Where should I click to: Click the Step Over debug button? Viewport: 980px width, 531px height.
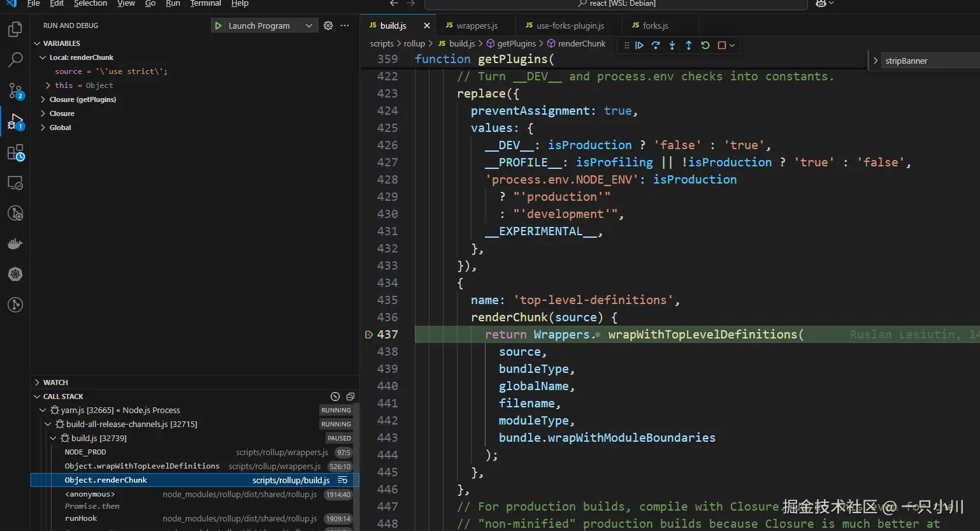click(x=656, y=45)
